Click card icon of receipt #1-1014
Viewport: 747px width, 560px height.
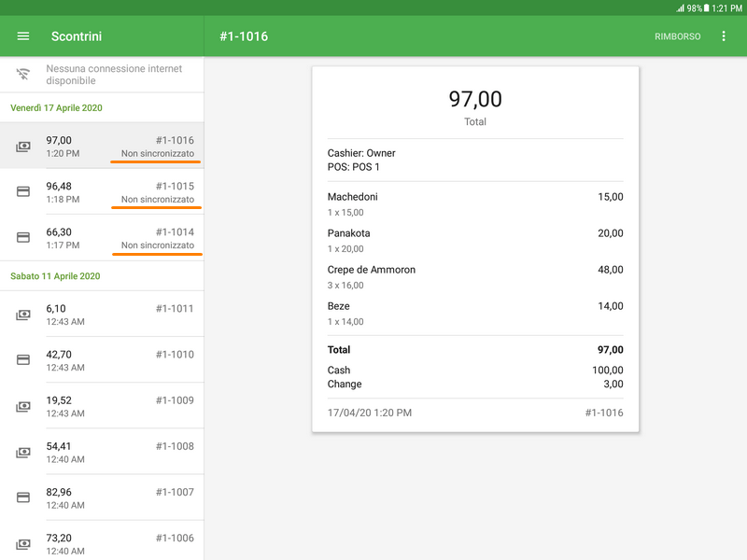(23, 238)
